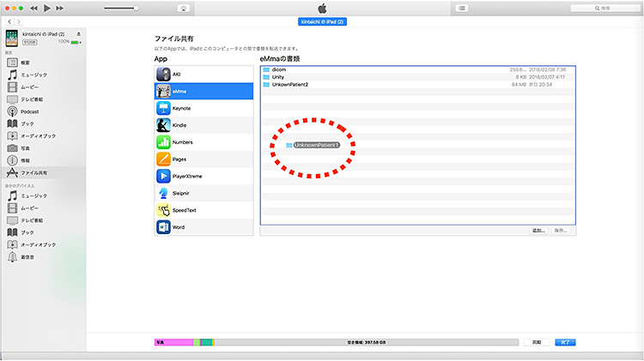The image size is (644, 361).
Task: Select the eMma app in App list
Action: tap(204, 91)
